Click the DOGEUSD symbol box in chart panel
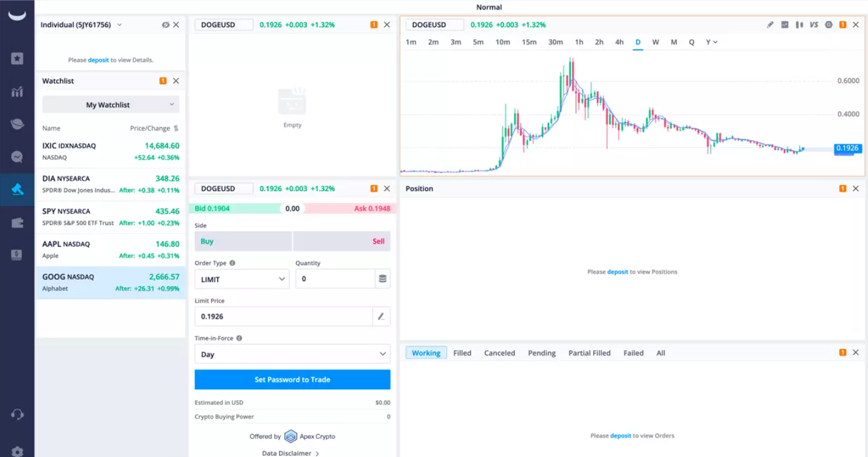This screenshot has height=457, width=868. 435,25
